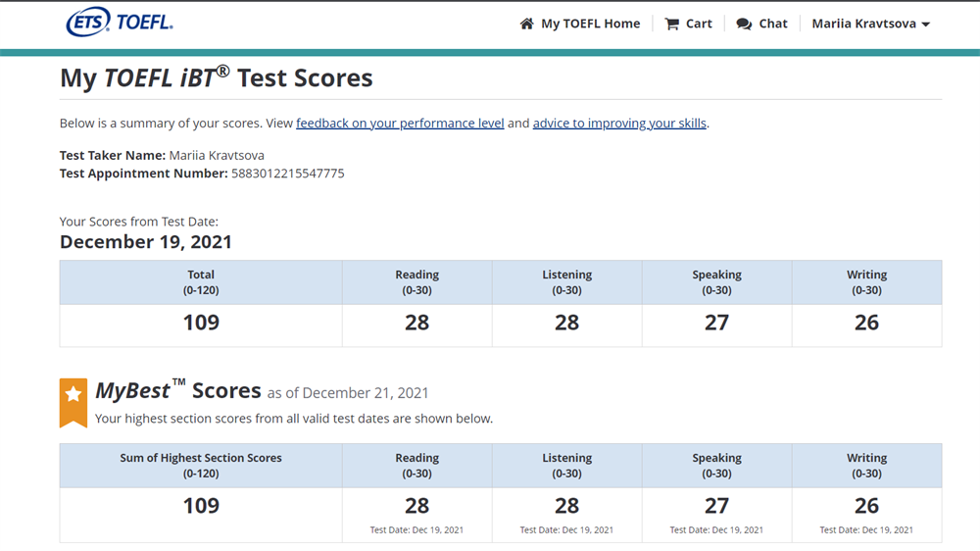Select appointment number 5883012215547775

tap(287, 174)
